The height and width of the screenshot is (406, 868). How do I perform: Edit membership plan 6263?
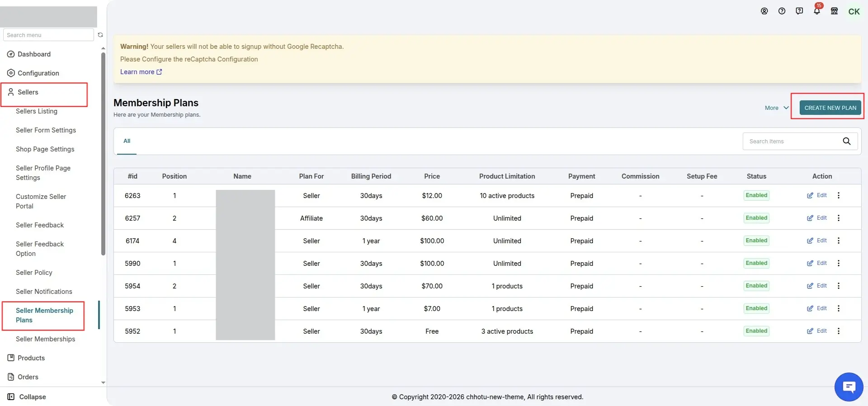pos(817,195)
